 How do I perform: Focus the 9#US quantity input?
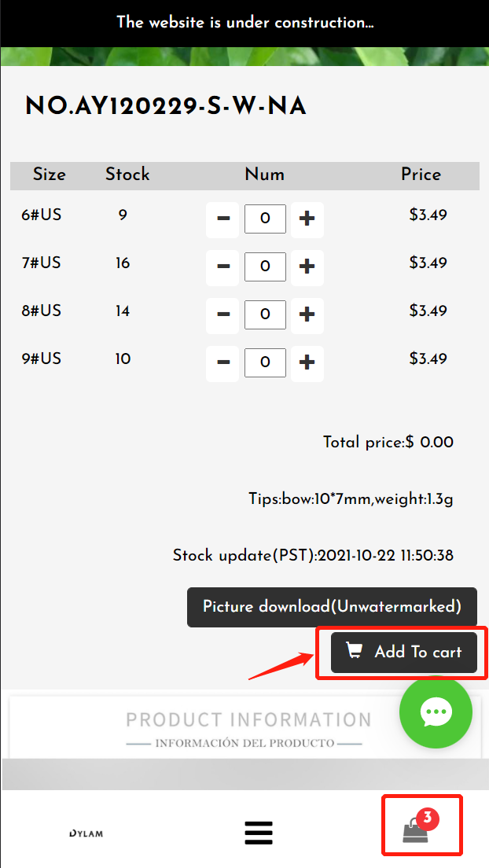click(x=265, y=363)
